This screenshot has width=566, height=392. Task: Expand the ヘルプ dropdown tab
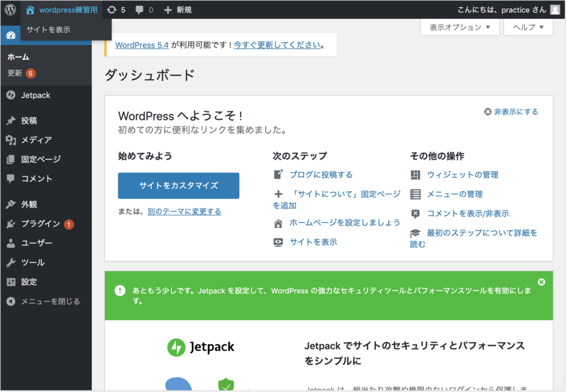(528, 27)
